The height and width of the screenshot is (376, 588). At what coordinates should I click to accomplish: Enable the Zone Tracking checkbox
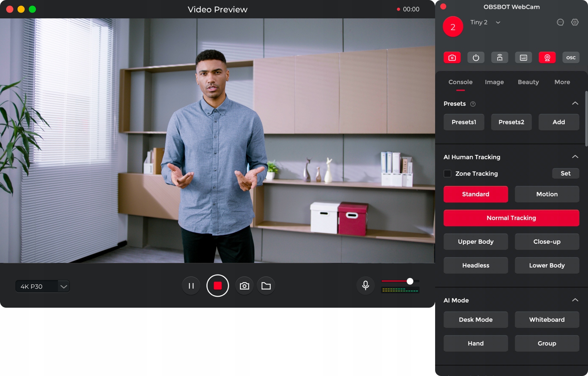tap(448, 174)
